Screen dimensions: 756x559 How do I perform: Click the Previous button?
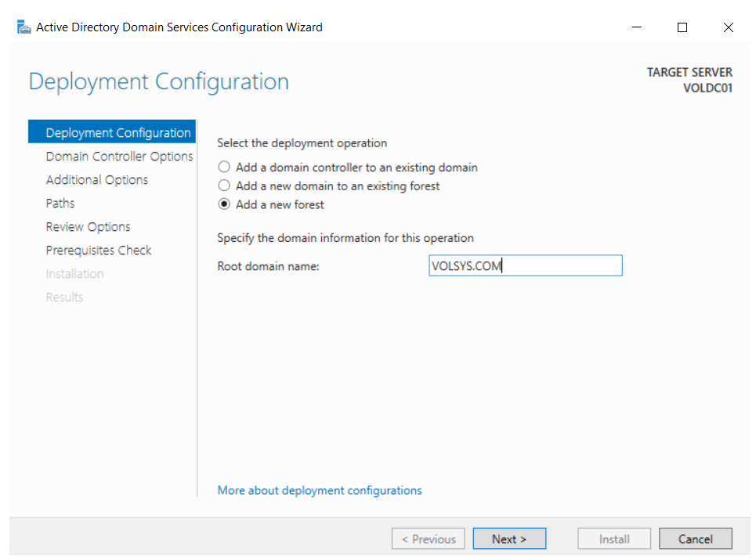pos(428,539)
